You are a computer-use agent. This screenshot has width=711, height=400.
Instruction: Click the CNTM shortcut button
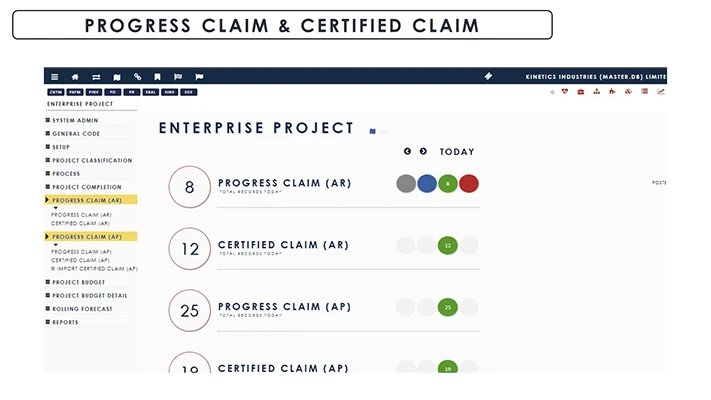pyautogui.click(x=56, y=92)
